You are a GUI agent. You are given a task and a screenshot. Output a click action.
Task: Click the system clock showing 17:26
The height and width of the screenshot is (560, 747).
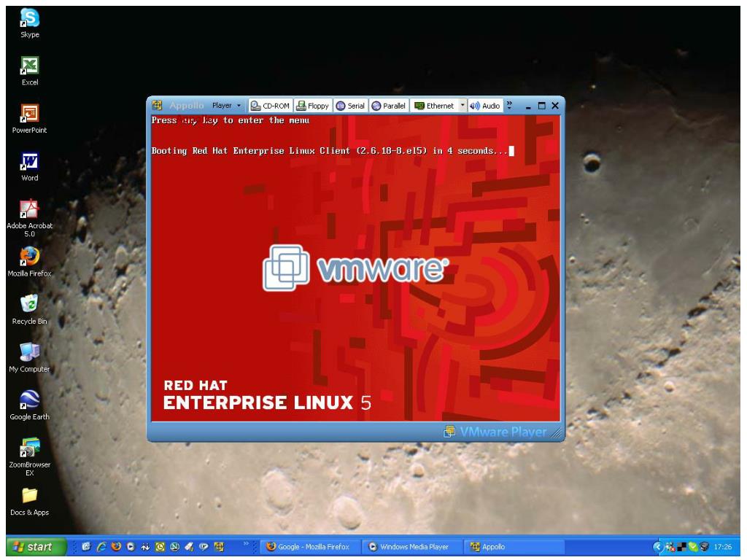(723, 547)
